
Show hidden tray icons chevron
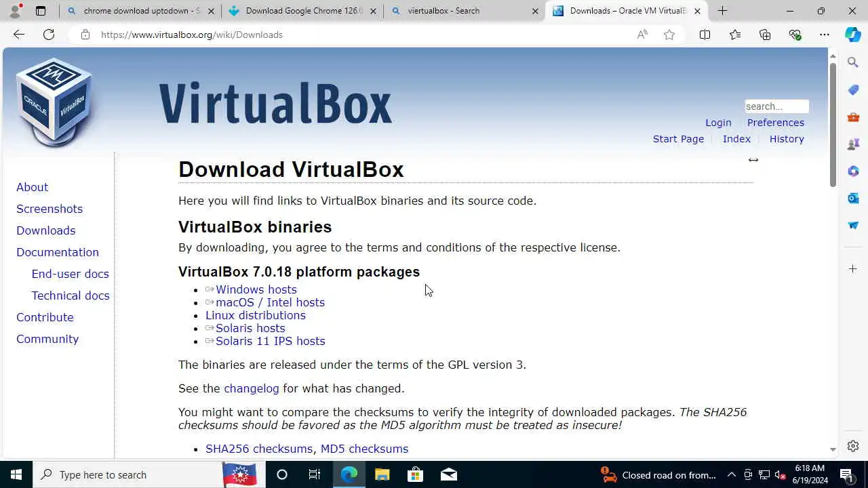tap(731, 474)
